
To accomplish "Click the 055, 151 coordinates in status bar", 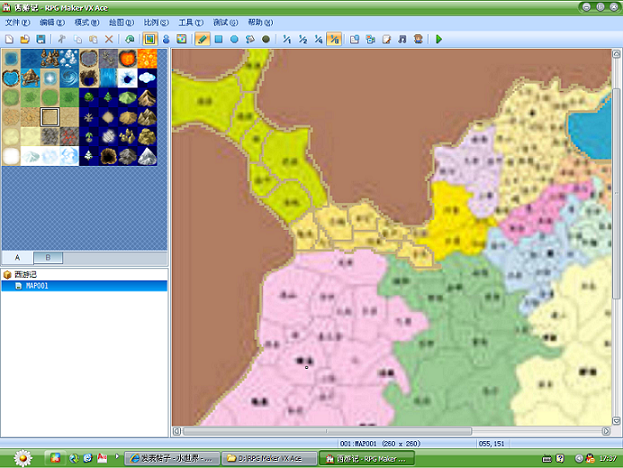I will (491, 443).
